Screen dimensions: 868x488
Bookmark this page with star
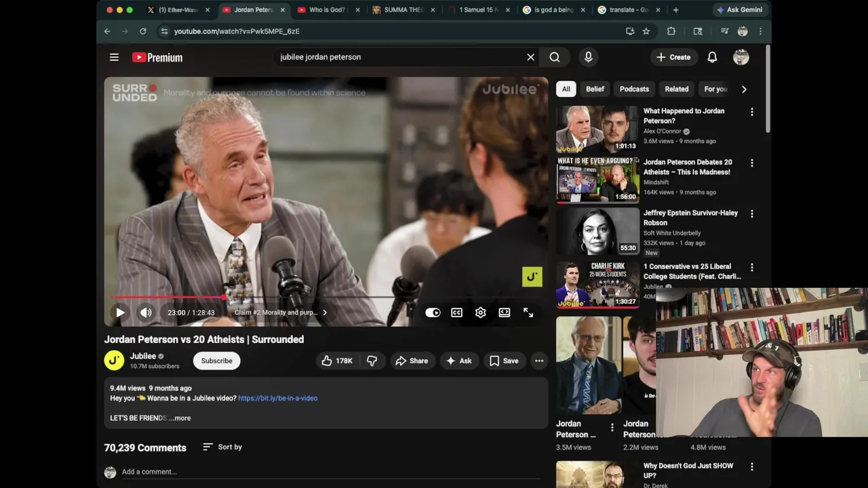(x=646, y=31)
